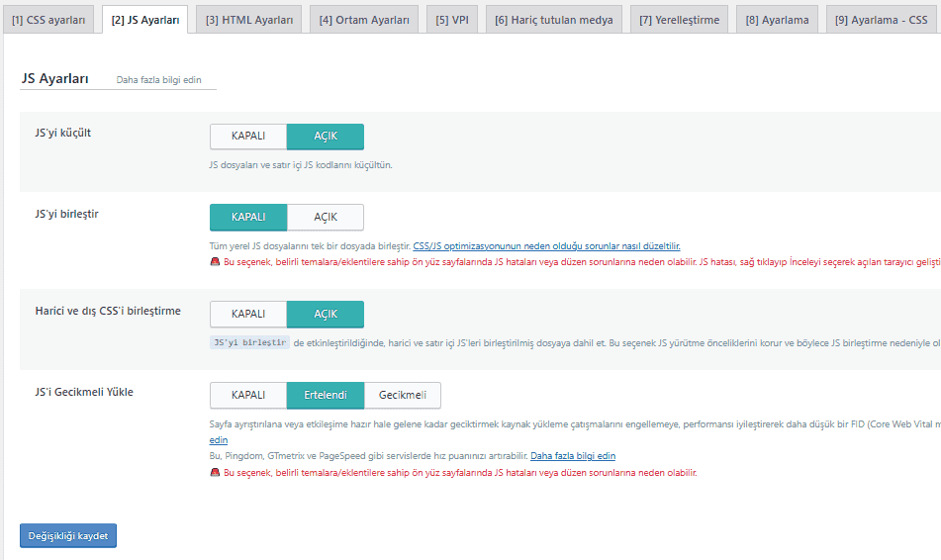941x560 pixels.
Task: Disable Harici ve dış CSS'i birleştirme with KAPALI
Action: point(248,314)
